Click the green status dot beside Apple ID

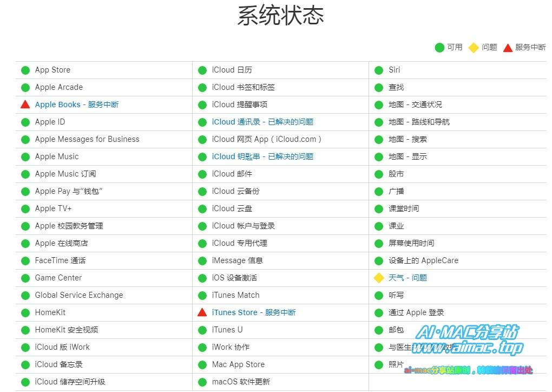[25, 122]
